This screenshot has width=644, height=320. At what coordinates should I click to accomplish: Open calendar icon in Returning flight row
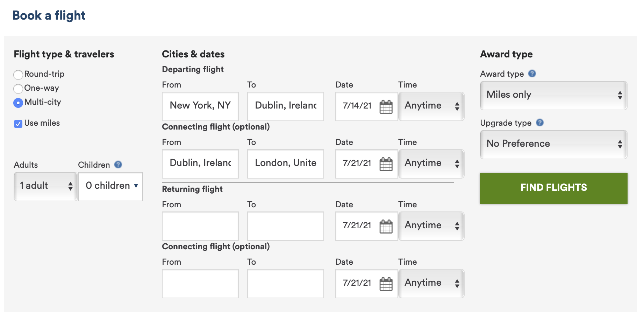pyautogui.click(x=386, y=227)
